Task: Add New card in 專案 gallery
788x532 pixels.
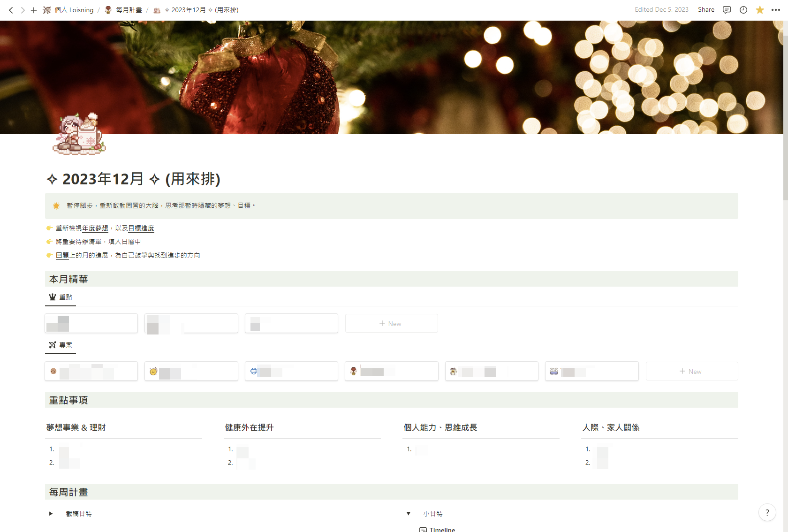Action: coord(692,372)
